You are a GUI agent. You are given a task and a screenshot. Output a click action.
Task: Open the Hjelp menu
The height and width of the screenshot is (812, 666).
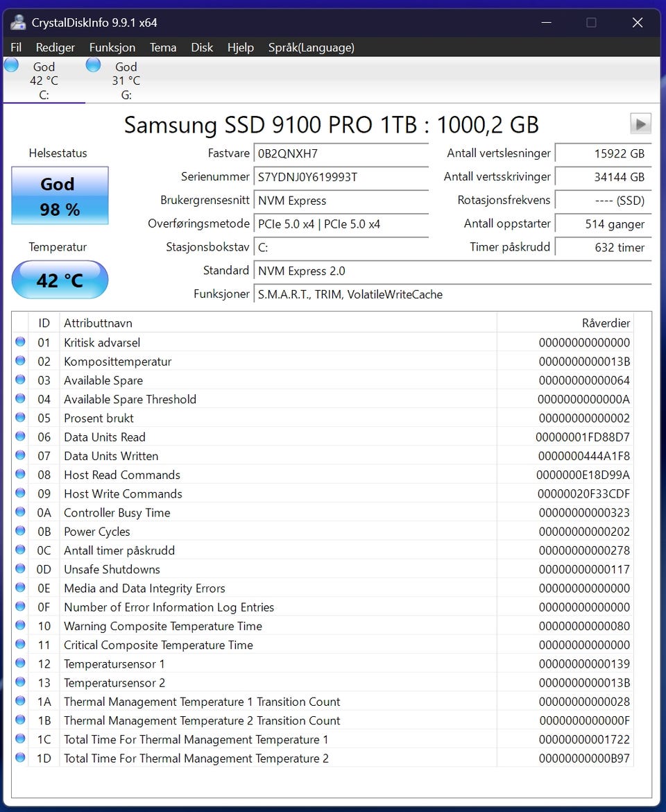pos(241,47)
